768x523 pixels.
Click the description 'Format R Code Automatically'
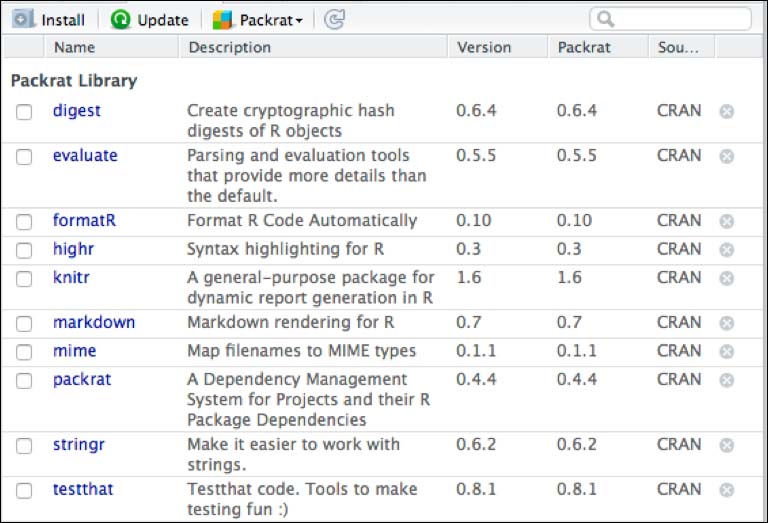(302, 220)
